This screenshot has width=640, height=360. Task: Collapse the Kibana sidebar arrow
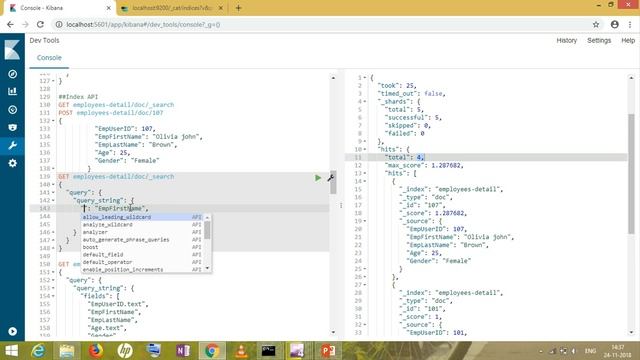click(12, 331)
